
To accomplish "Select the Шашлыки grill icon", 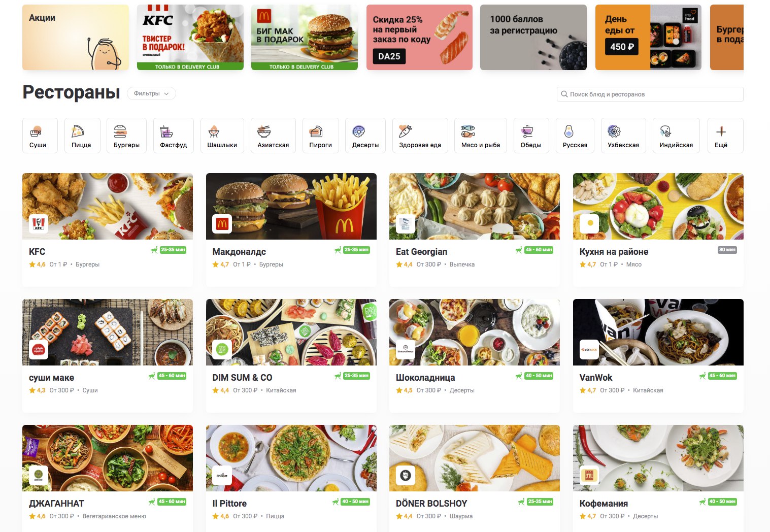I will (x=214, y=131).
